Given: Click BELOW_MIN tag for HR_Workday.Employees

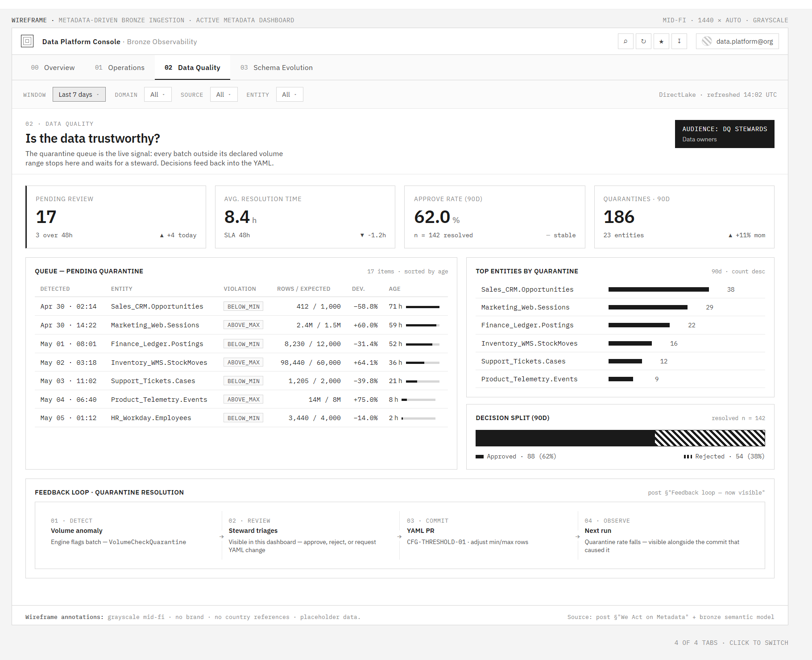Looking at the screenshot, I should click(x=243, y=418).
